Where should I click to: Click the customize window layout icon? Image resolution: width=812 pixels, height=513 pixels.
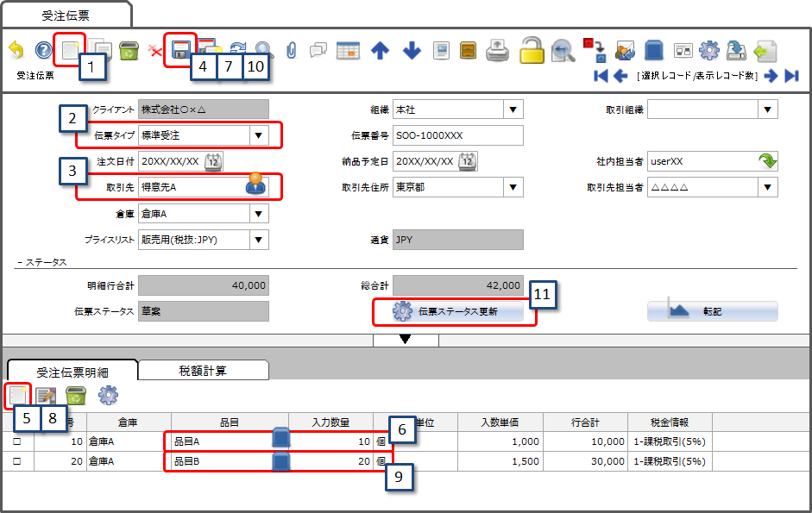click(x=683, y=51)
